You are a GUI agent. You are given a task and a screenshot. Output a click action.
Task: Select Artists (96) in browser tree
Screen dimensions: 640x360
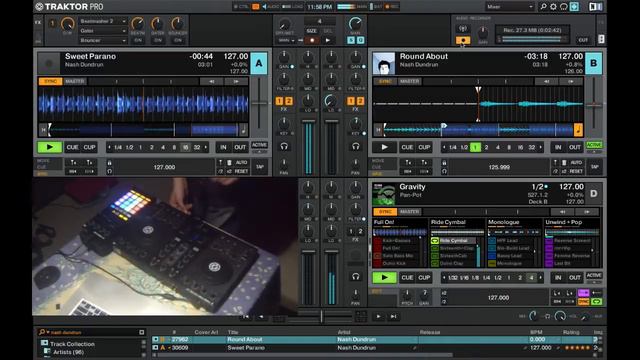(x=68, y=352)
